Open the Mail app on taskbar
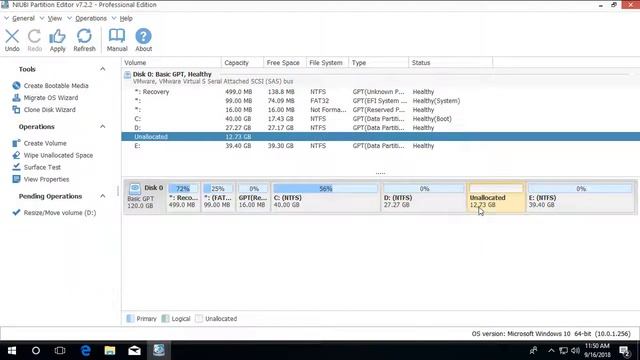This screenshot has height=360, width=640. (134, 351)
